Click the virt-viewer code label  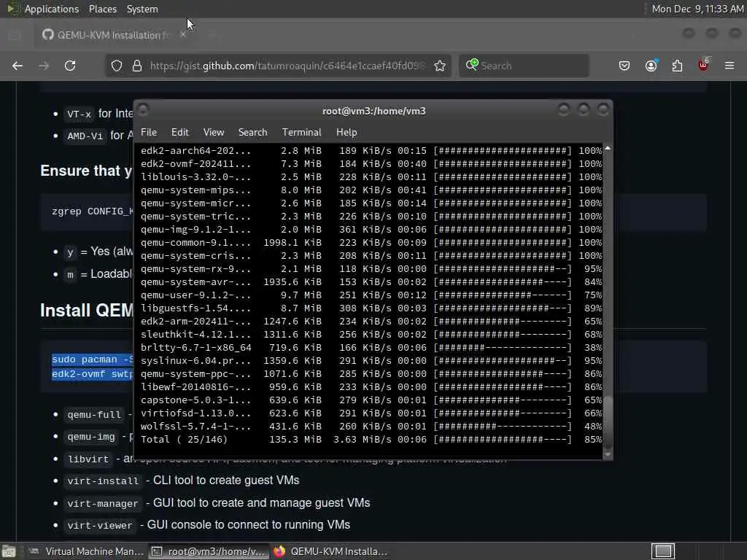pyautogui.click(x=99, y=526)
